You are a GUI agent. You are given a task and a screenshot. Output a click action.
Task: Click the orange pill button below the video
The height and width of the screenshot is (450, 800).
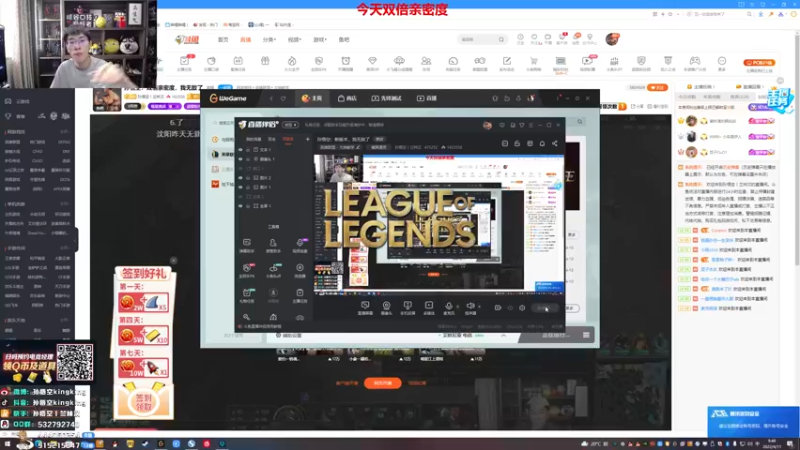pyautogui.click(x=382, y=383)
